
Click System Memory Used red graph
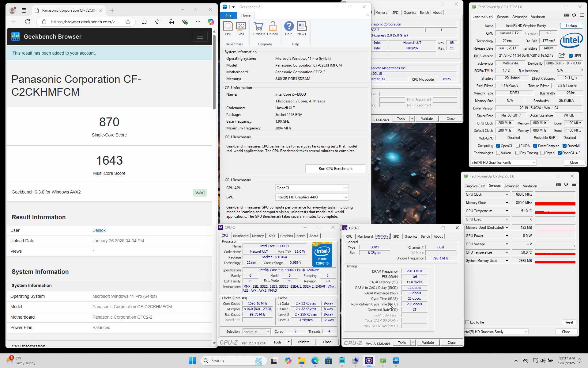[555, 261]
